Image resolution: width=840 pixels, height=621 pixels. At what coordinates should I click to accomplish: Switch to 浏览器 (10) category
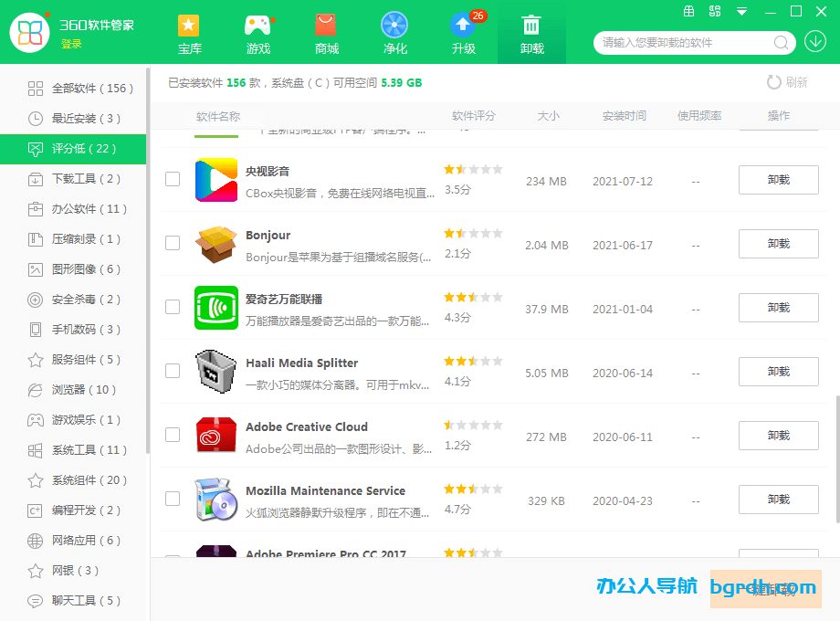pyautogui.click(x=83, y=390)
